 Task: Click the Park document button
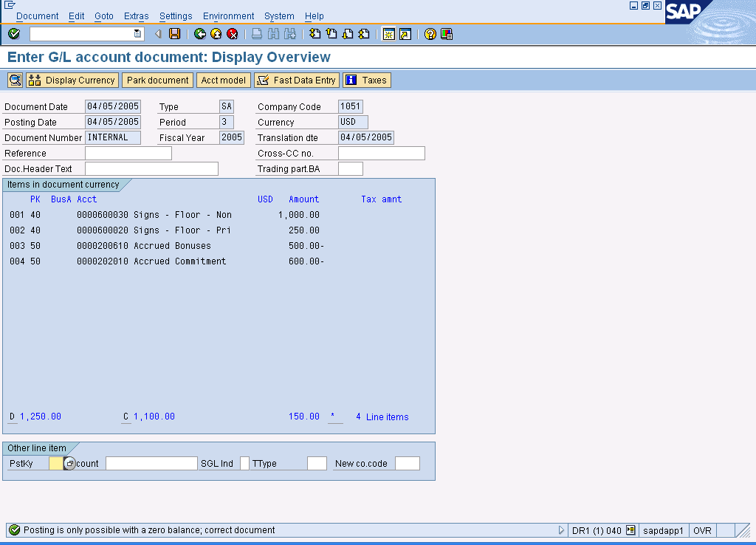tap(158, 80)
